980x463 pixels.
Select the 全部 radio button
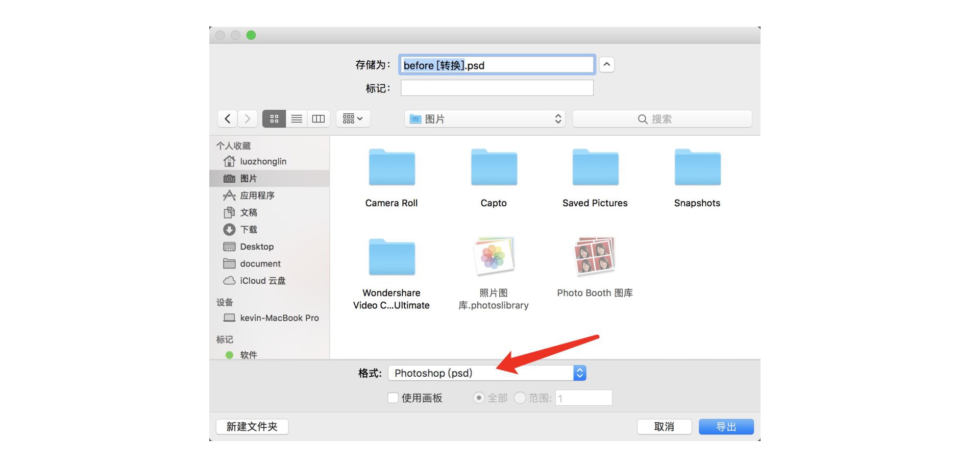tap(478, 398)
